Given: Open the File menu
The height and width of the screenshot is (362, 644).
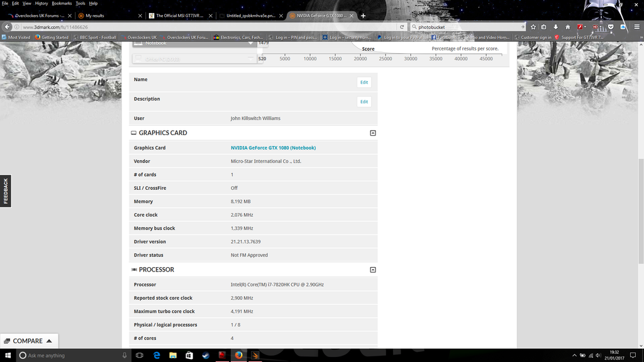Looking at the screenshot, I should coord(5,3).
